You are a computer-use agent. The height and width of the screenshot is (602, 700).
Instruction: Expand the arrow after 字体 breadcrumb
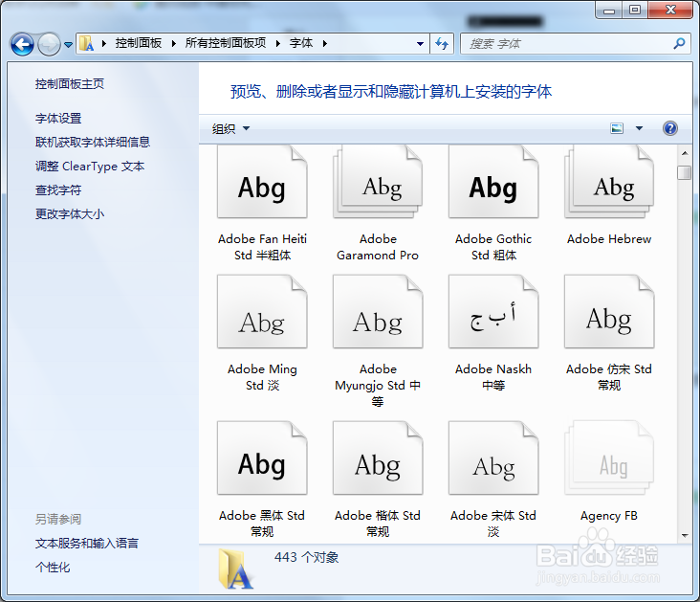324,43
